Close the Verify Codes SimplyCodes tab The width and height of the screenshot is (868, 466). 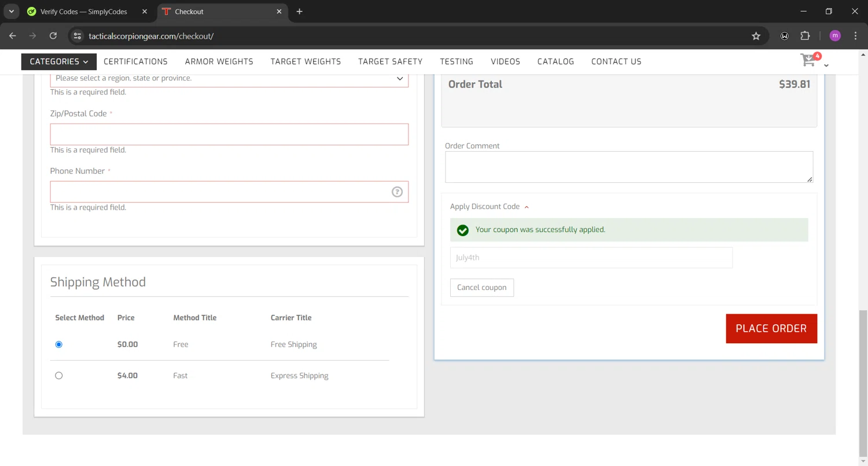(145, 12)
